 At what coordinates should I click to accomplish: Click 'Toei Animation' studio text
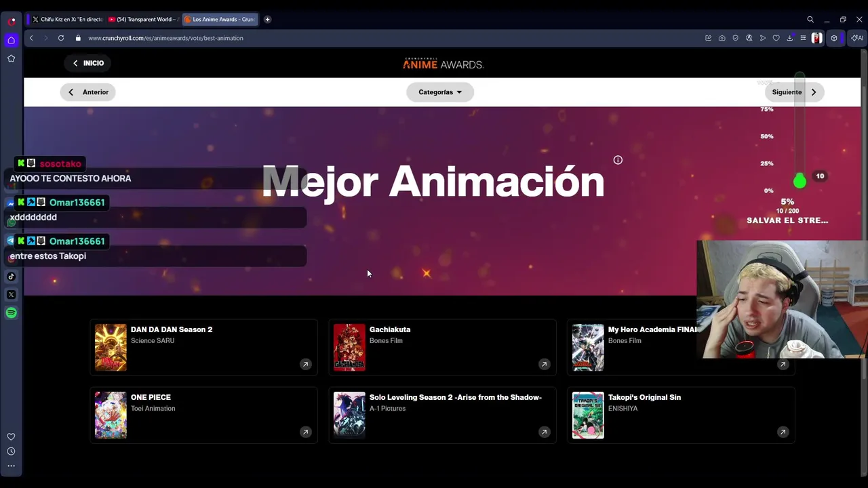pos(153,409)
